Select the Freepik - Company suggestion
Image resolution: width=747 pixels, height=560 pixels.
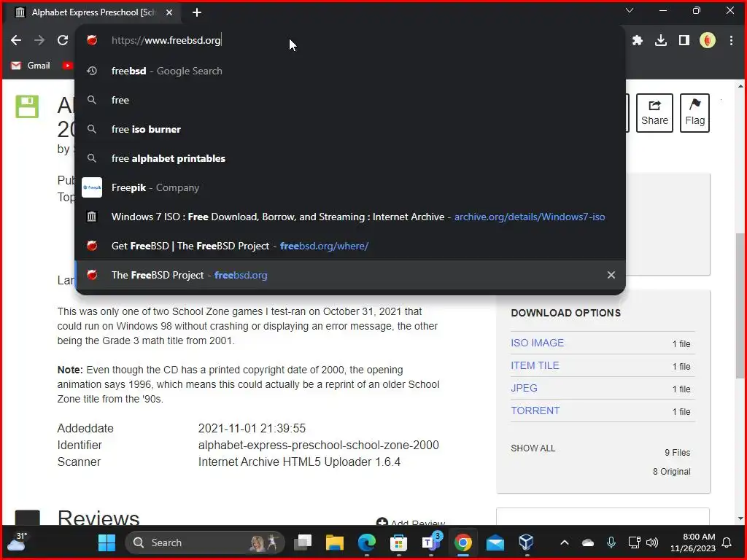tap(350, 187)
